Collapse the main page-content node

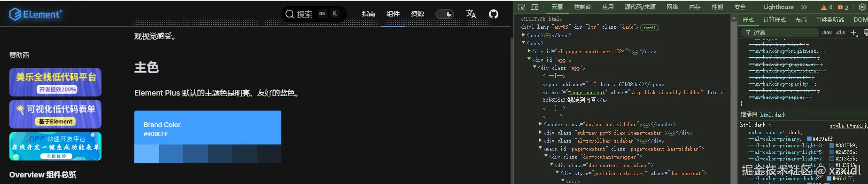tap(540, 148)
